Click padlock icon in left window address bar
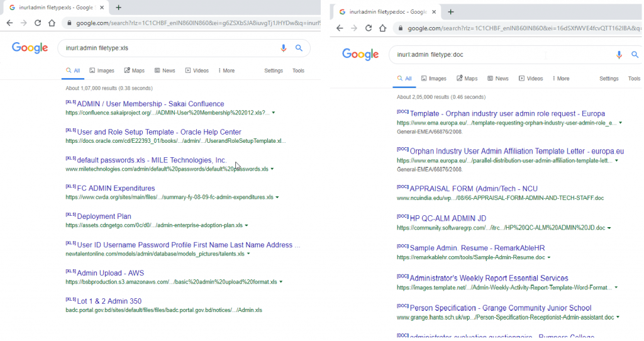This screenshot has width=644, height=341. (69, 23)
